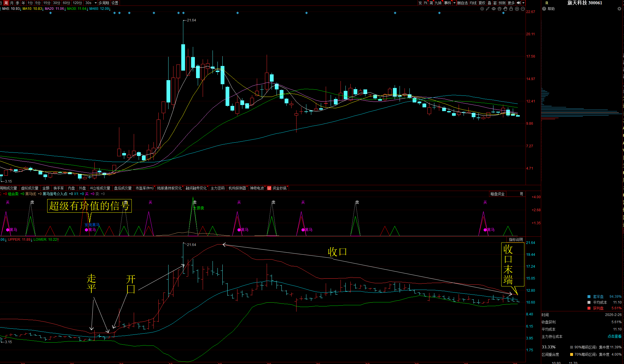Toggle the chart lock icon
Screen dimensions: 624x364
coord(511,9)
